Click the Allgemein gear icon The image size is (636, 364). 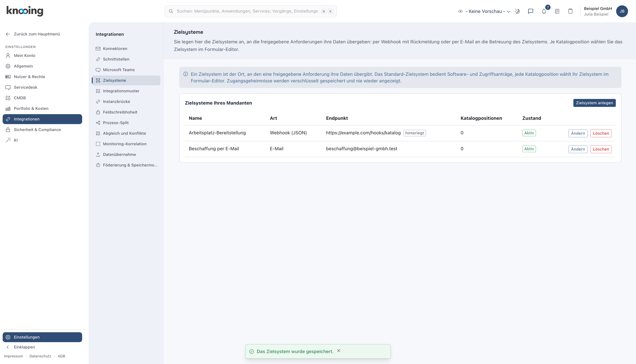coord(8,66)
